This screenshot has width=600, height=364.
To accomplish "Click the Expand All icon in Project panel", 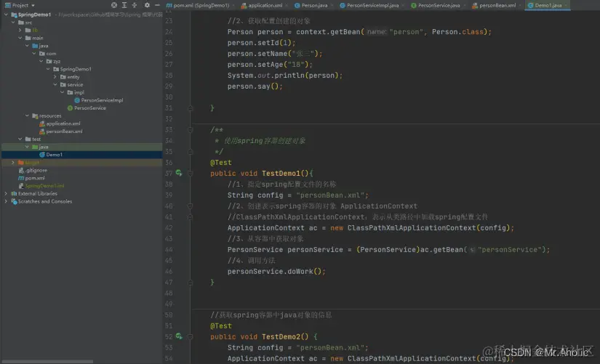I will pos(124,5).
